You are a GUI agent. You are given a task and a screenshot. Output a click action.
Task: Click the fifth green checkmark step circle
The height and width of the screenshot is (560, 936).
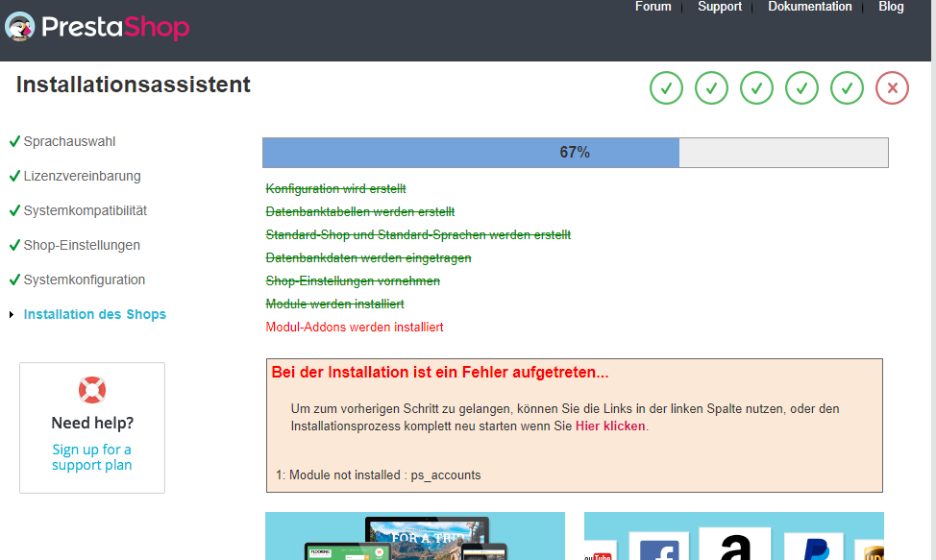(x=847, y=88)
